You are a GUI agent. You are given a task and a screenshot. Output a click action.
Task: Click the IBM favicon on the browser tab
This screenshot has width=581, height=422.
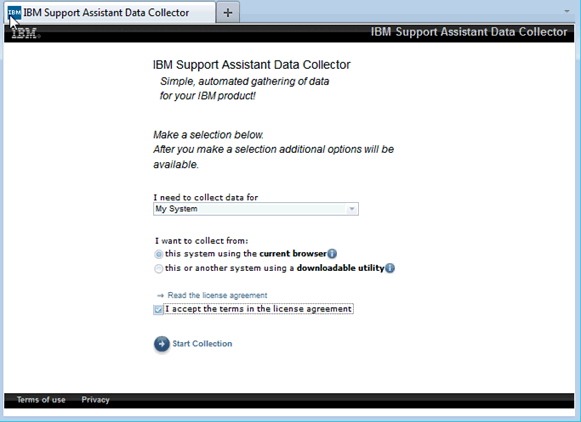point(14,12)
